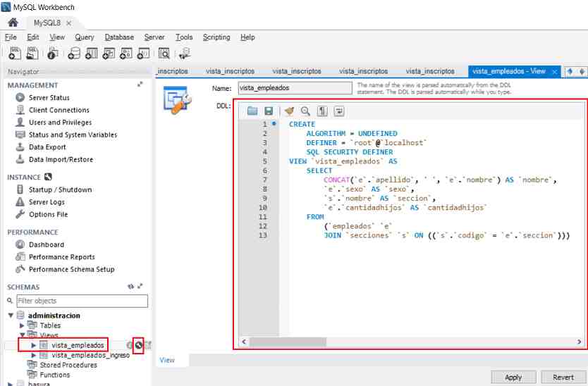The height and width of the screenshot is (386, 588).
Task: Close the vista_empleados - View tab
Action: pos(555,72)
